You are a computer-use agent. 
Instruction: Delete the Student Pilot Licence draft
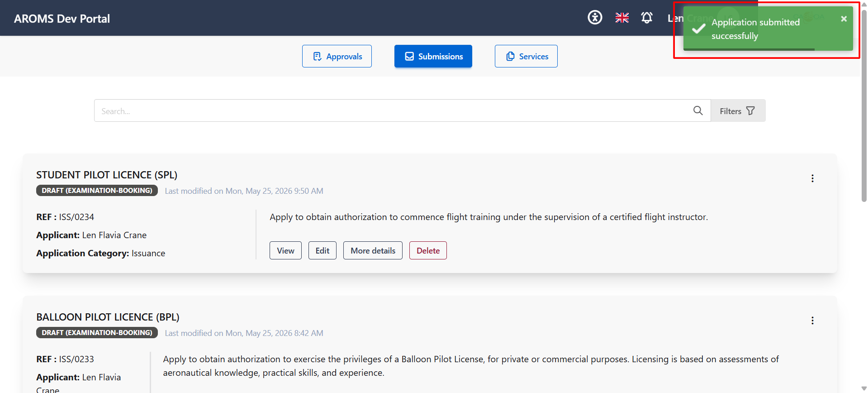click(x=428, y=250)
